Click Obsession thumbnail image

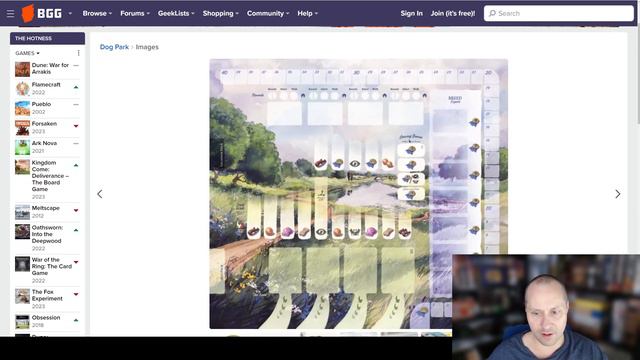[x=22, y=322]
